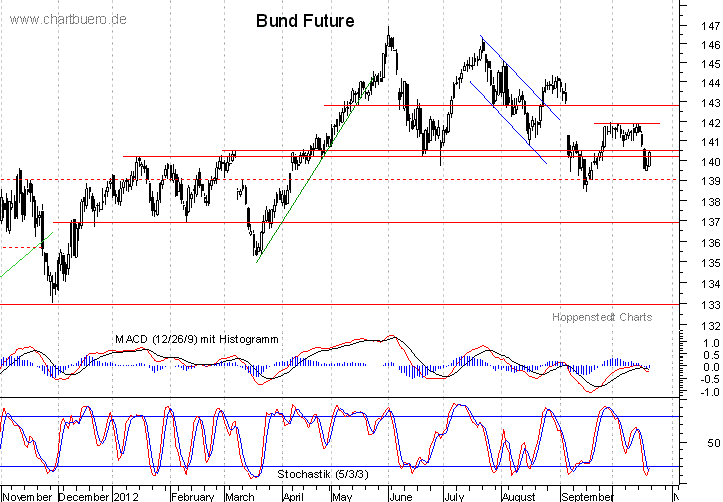This screenshot has height=502, width=723.
Task: Click the 144 price axis value
Action: pos(710,83)
